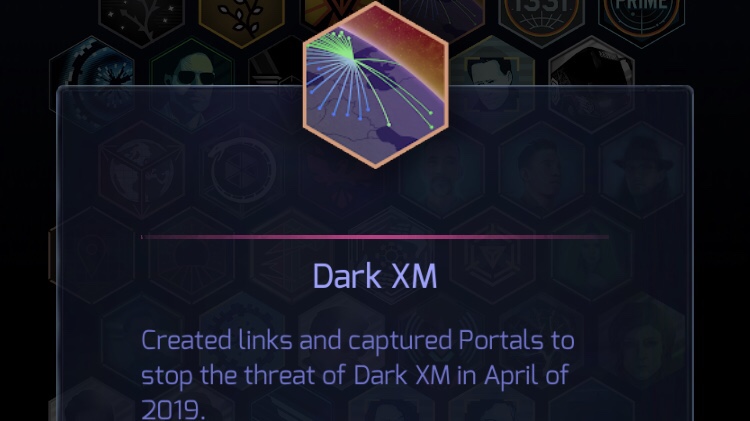Tap the dimmed man face badge beside fedora

[x=541, y=170]
